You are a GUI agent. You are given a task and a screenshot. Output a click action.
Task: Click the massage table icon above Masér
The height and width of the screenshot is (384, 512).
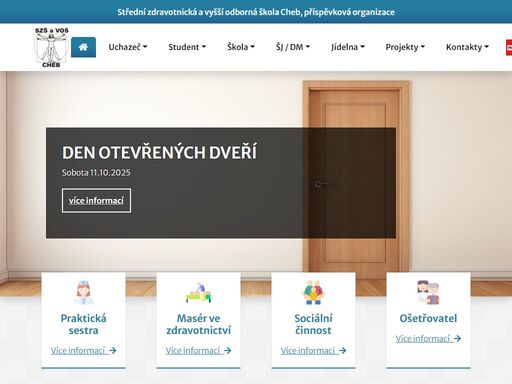[x=198, y=293]
